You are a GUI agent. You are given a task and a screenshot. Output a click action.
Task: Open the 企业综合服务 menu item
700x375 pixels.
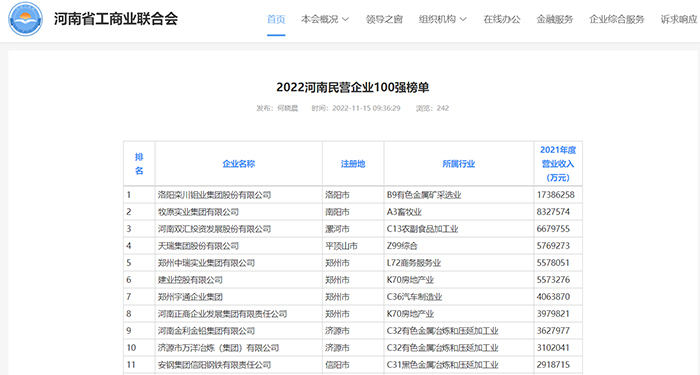(x=617, y=19)
